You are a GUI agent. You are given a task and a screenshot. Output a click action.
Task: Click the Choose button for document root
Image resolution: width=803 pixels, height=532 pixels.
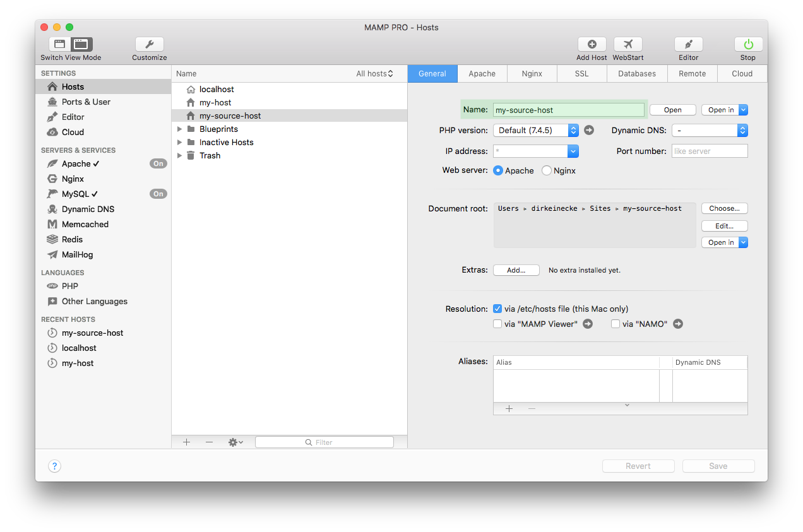(x=724, y=208)
